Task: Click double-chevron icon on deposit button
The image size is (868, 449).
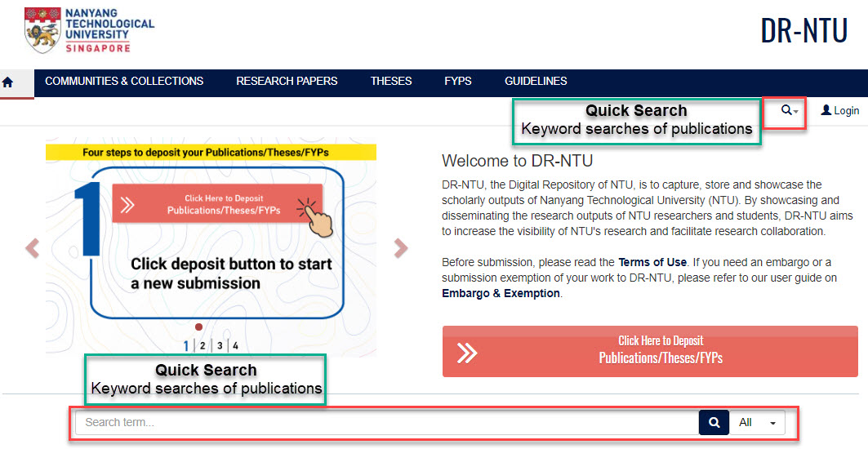Action: point(467,352)
